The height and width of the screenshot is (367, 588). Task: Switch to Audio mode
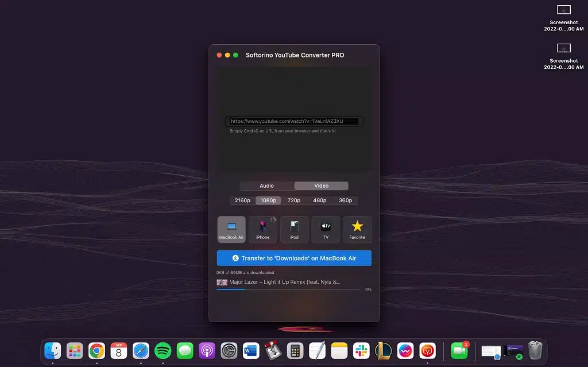click(x=267, y=186)
